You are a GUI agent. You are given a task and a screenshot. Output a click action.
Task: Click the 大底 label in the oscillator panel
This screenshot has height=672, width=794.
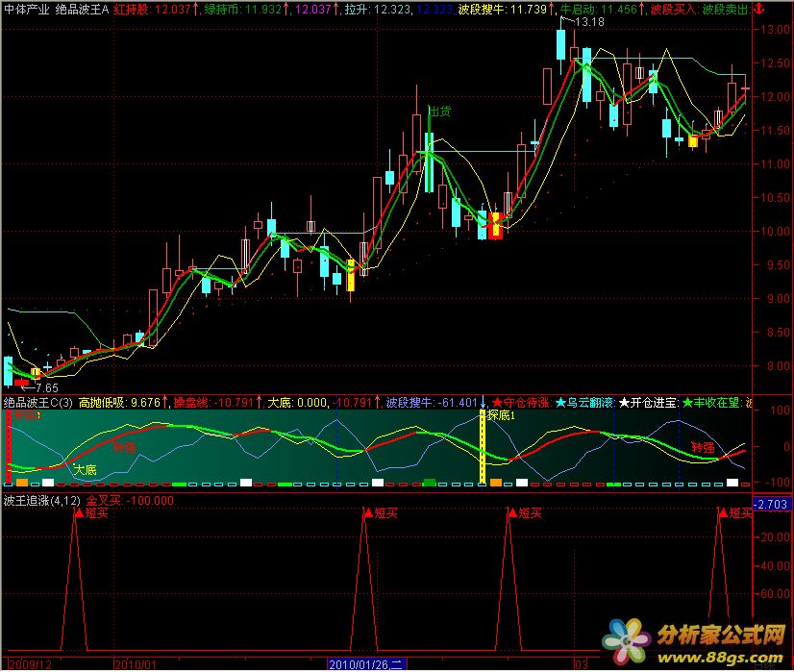(85, 469)
